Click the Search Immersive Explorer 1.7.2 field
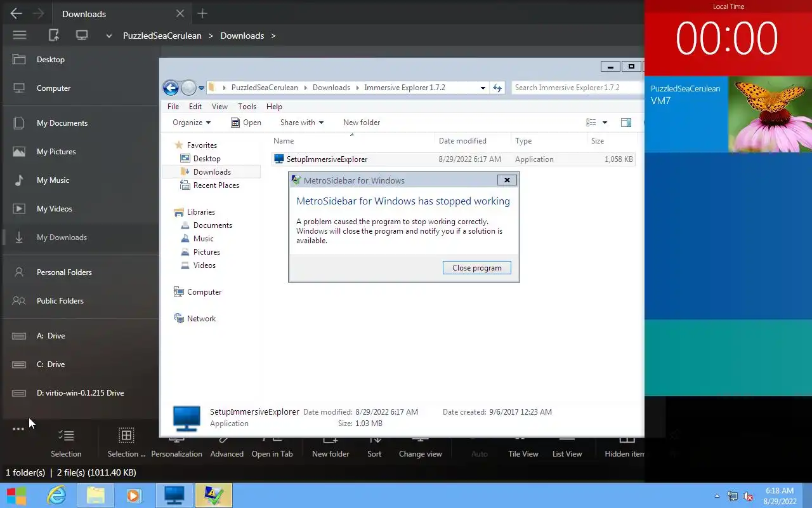This screenshot has width=812, height=508. [577, 88]
